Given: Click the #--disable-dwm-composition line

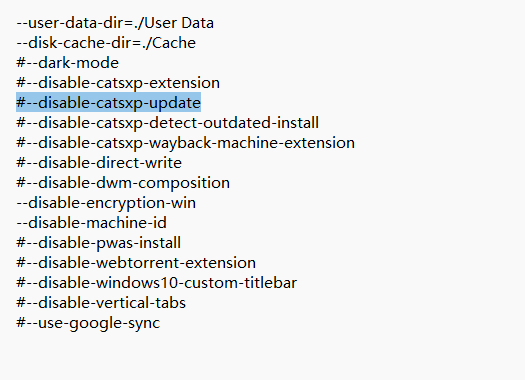Looking at the screenshot, I should click(x=123, y=183).
